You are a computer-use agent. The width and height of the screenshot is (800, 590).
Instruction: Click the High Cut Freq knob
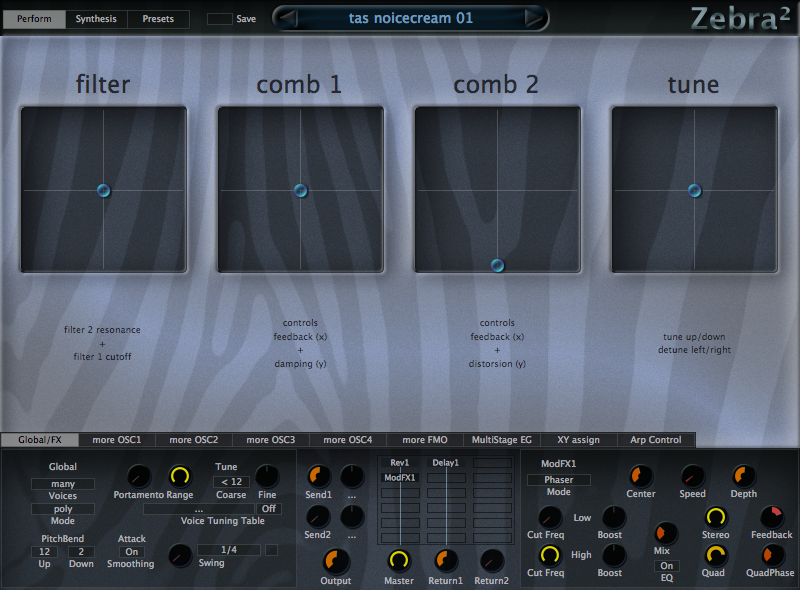549,555
